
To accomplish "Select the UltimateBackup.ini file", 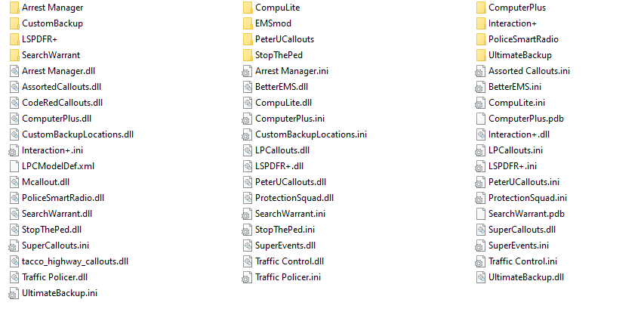I will (x=54, y=293).
